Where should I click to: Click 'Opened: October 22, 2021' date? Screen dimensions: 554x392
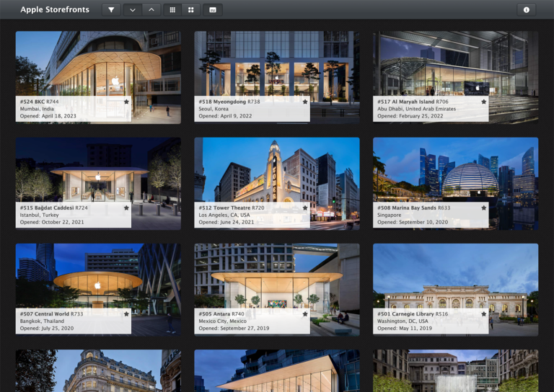52,222
